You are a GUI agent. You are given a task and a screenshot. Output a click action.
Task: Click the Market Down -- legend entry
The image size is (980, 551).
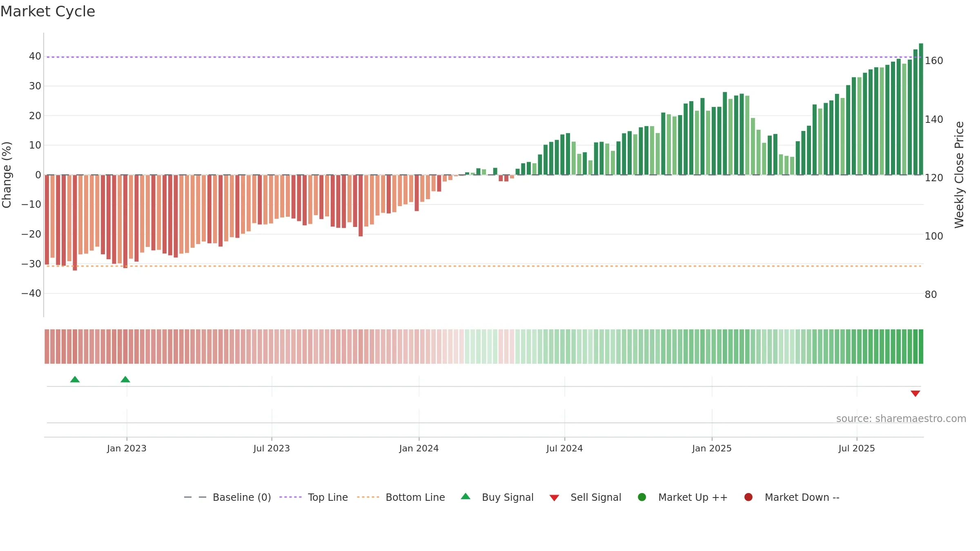point(792,497)
